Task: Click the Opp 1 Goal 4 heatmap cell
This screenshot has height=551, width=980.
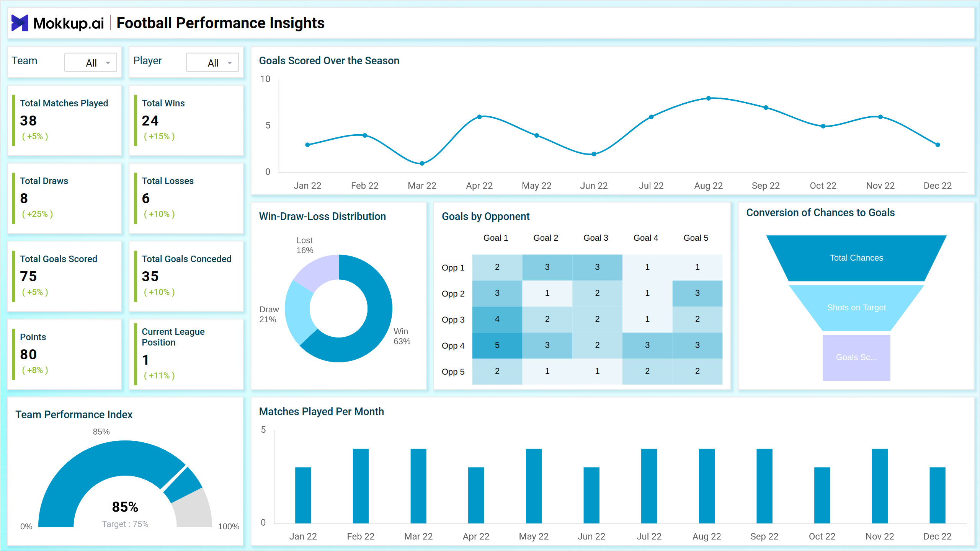Action: point(647,267)
